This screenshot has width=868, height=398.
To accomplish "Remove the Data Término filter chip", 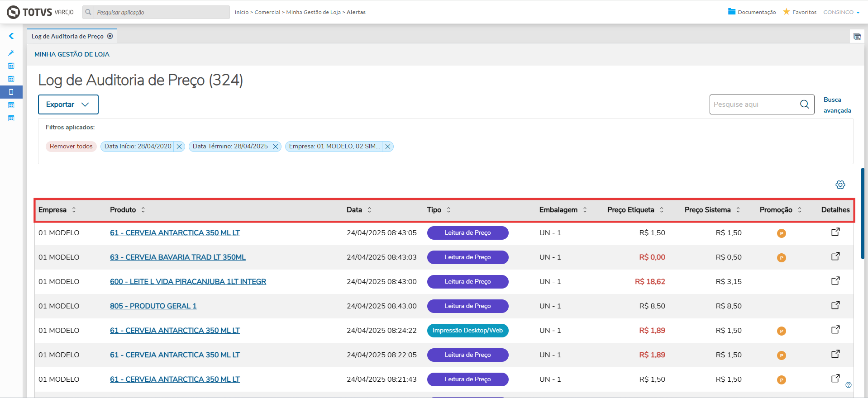I will pyautogui.click(x=275, y=147).
